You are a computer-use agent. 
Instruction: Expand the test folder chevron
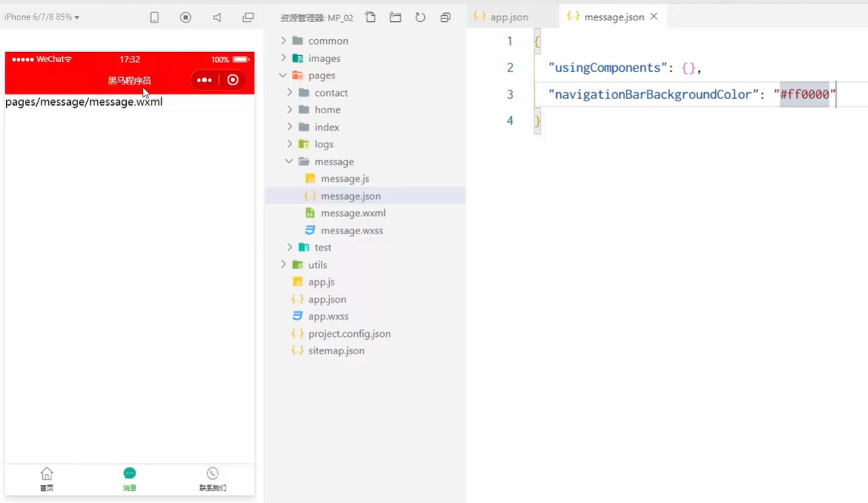[290, 246]
